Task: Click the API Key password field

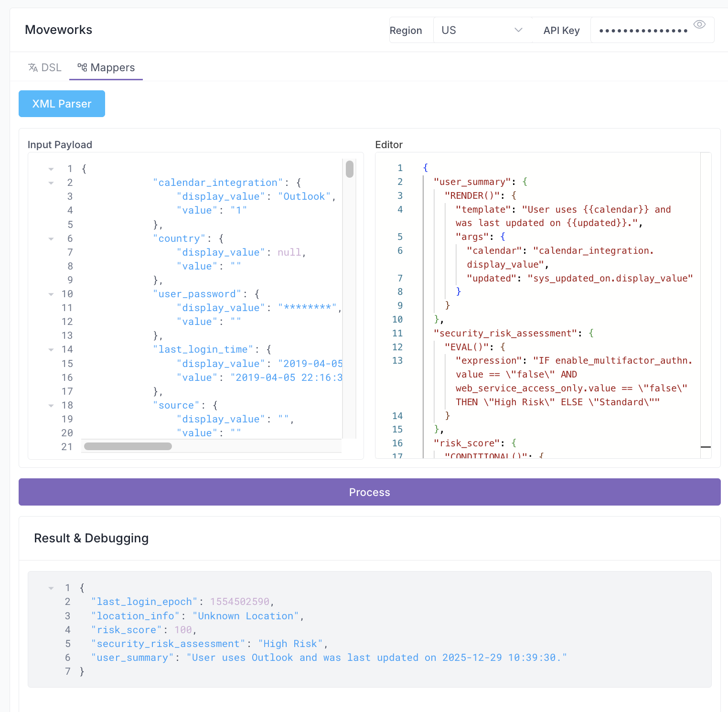Action: [x=642, y=31]
